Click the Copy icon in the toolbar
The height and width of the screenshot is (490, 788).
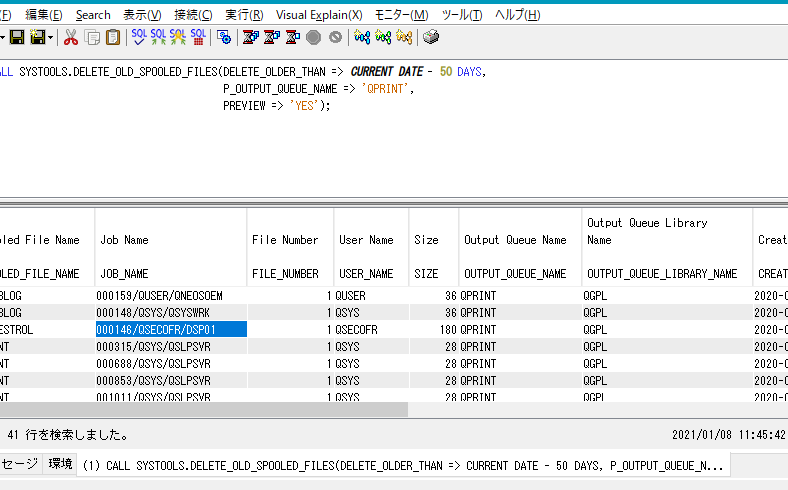pyautogui.click(x=93, y=37)
